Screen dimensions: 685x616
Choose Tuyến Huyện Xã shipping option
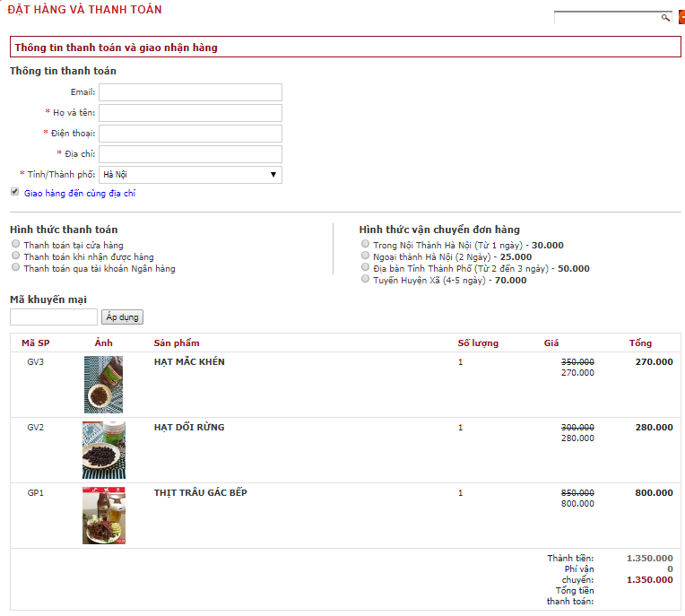click(365, 279)
